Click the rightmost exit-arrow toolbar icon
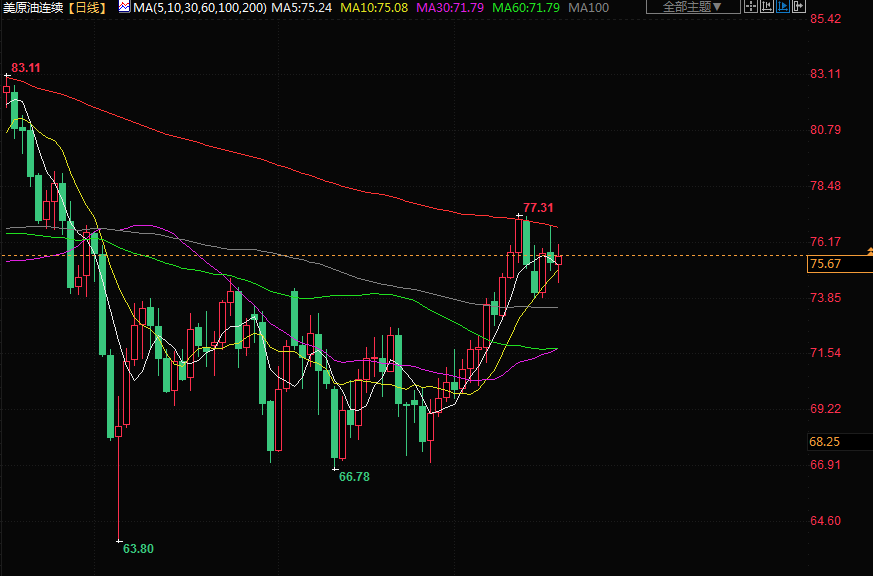Screen dimensions: 873x576 point(798,6)
